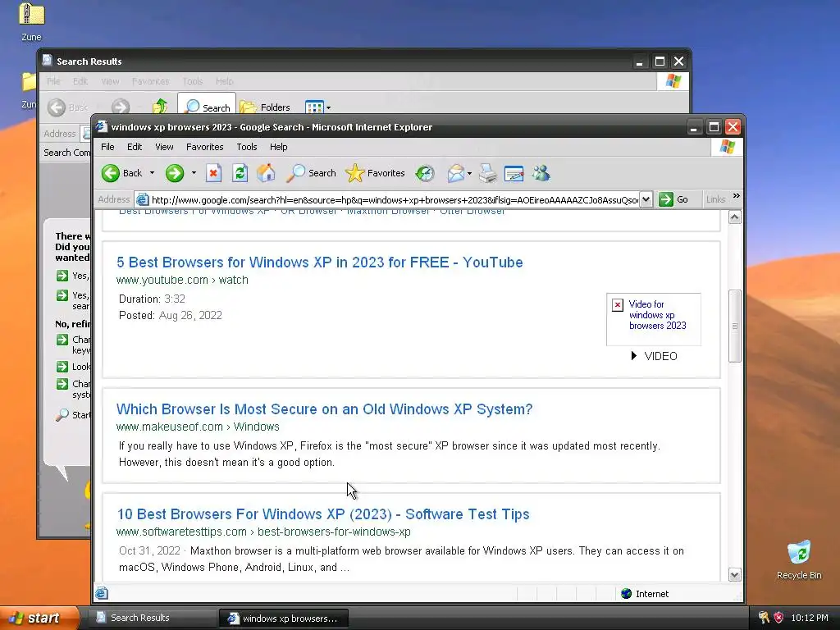Go to the Home page icon
This screenshot has width=840, height=630.
266,173
